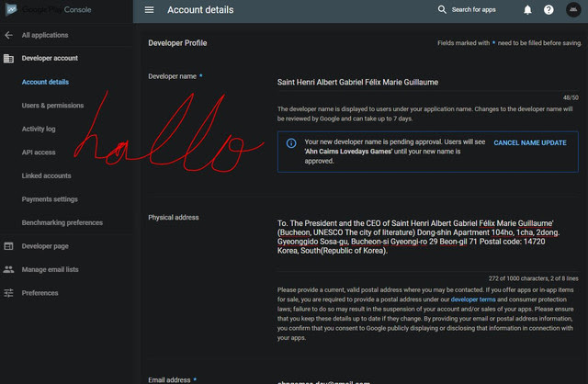
Task: Go to Linked accounts
Action: (46, 175)
